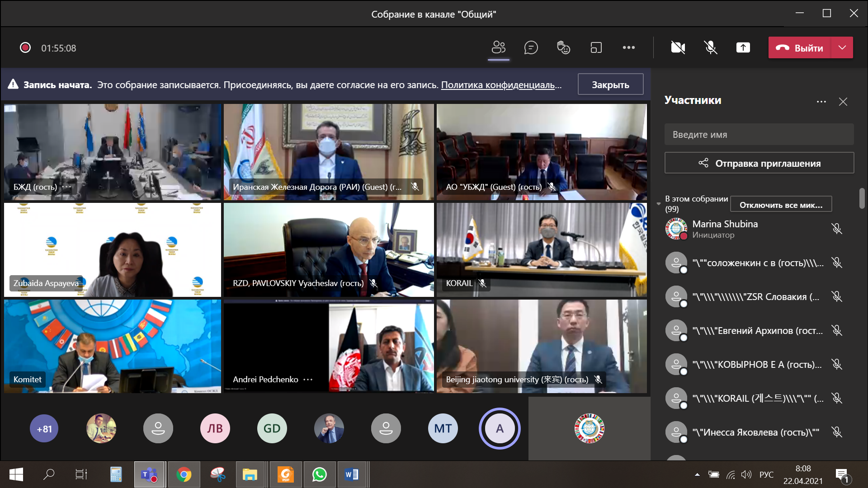Screen dimensions: 868x488
Task: Open the more actions ellipsis in toolbar
Action: tap(629, 47)
